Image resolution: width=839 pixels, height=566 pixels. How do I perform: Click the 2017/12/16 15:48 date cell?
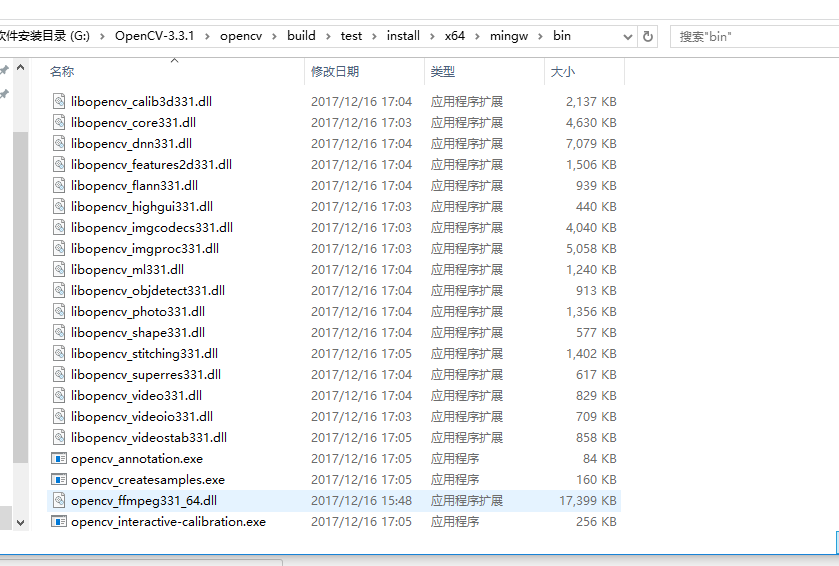(x=361, y=501)
